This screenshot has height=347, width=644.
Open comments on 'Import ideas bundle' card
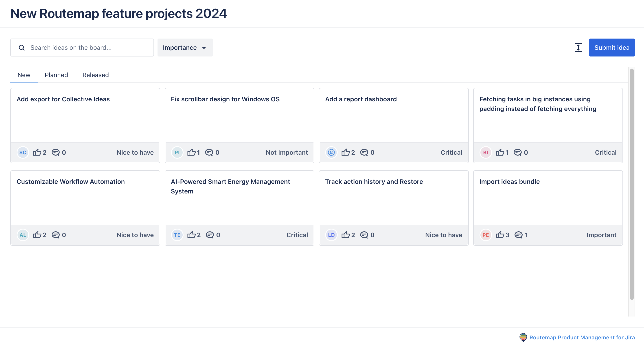point(518,234)
